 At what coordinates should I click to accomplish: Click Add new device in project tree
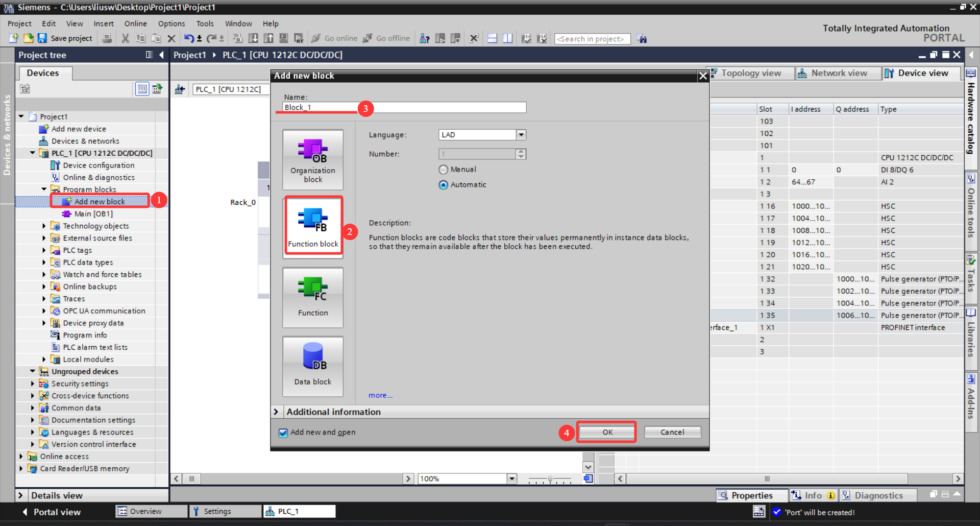click(79, 129)
